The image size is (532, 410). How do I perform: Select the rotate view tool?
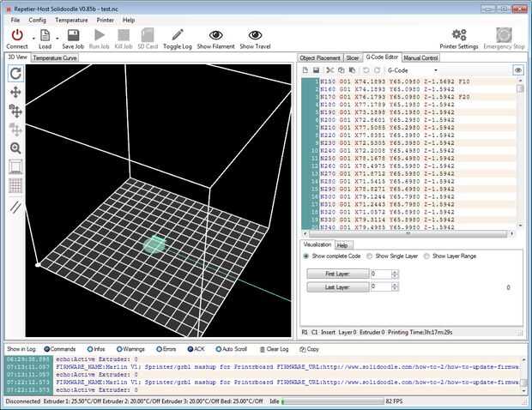pyautogui.click(x=15, y=74)
